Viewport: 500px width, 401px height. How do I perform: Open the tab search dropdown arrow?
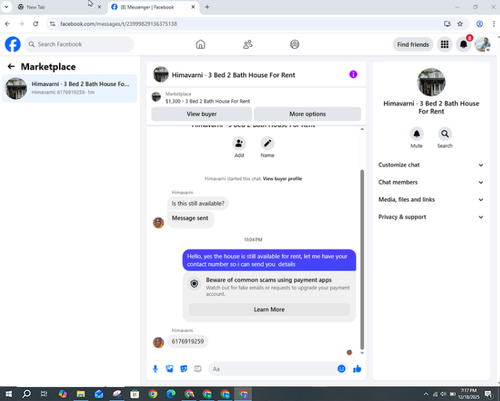click(x=6, y=7)
